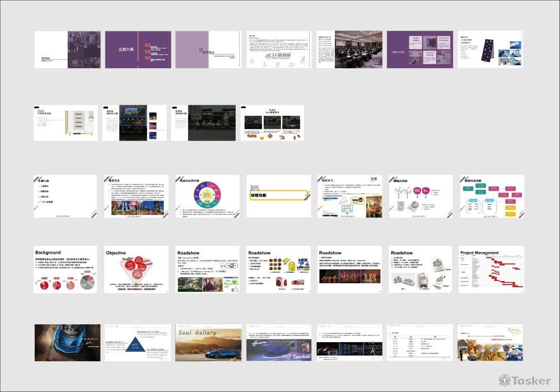Open the slide showing the conference hall photo
Screen dimensions: 560x392
click(349, 50)
